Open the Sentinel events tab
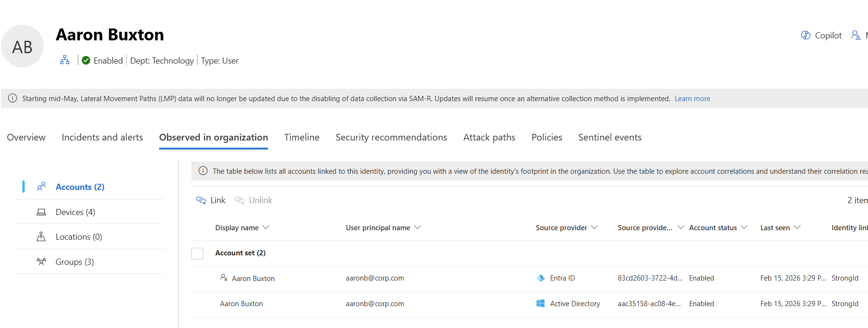This screenshot has width=868, height=328. (610, 137)
